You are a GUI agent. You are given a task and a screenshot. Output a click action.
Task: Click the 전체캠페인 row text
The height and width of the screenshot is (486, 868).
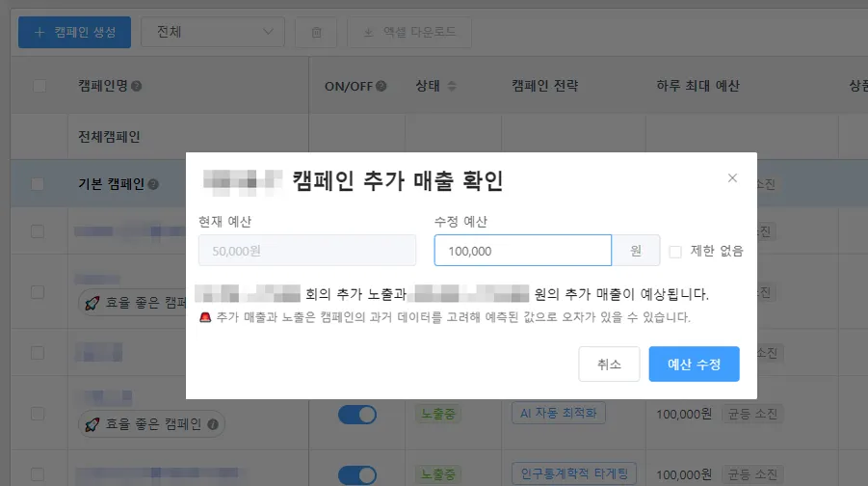click(109, 137)
